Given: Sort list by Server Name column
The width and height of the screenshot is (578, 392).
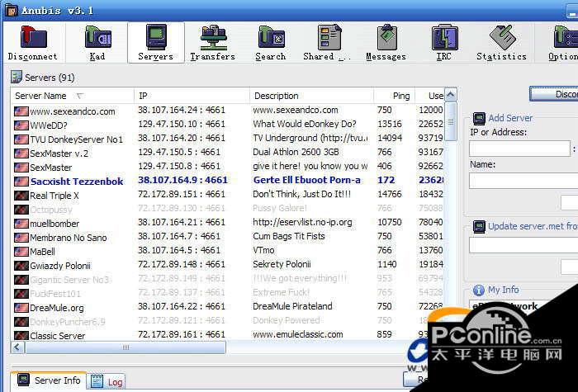Looking at the screenshot, I should (x=73, y=96).
